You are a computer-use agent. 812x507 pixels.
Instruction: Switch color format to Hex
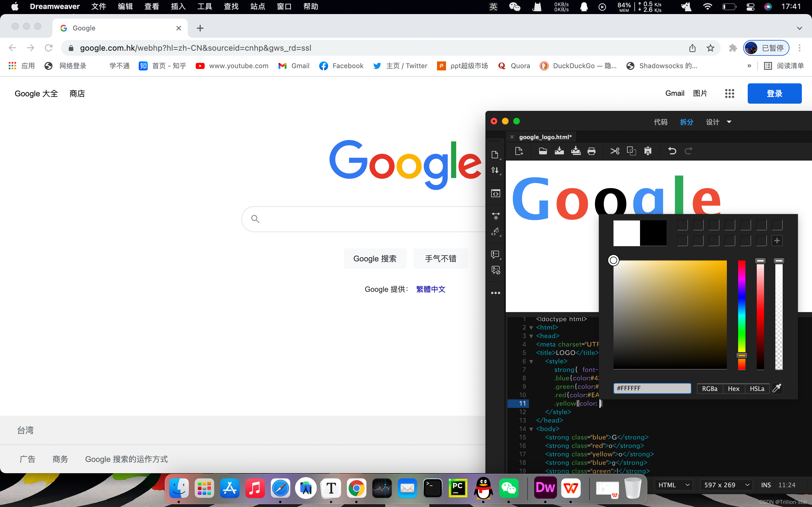click(x=734, y=389)
